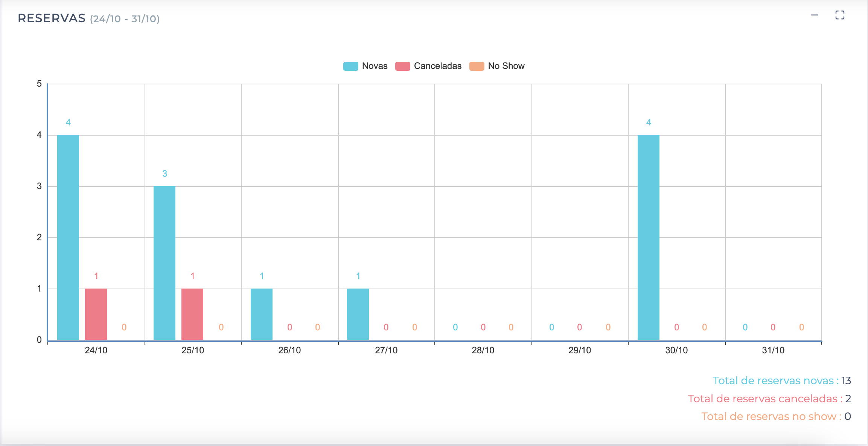Toggle the Canceladas legend series
The height and width of the screenshot is (446, 868).
point(437,66)
